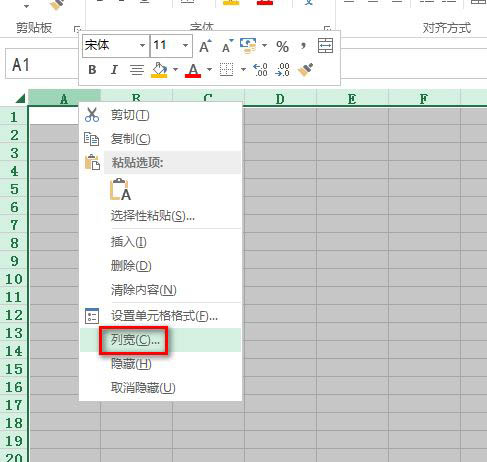Choose 插入(I) from context menu

point(160,242)
